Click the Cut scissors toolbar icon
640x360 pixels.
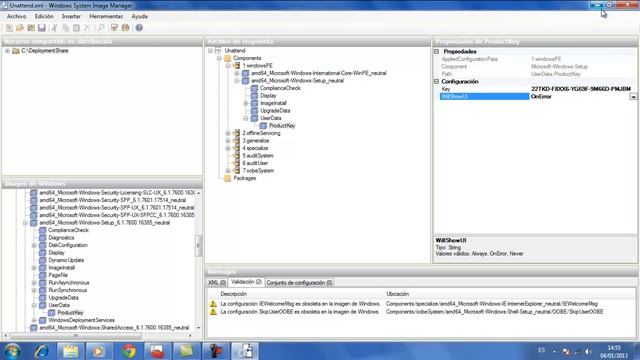pos(54,28)
